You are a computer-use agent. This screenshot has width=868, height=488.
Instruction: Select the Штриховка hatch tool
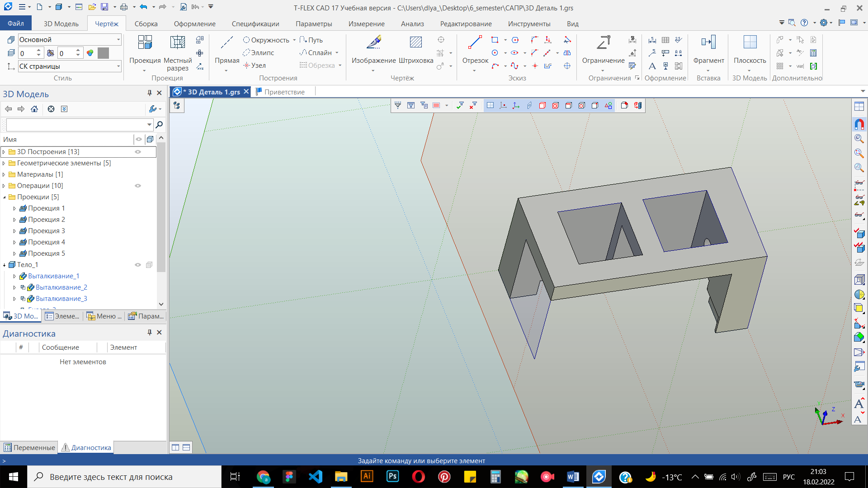415,42
